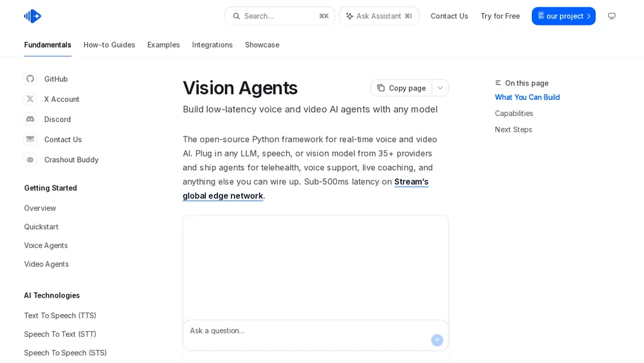Open the Overview sidebar page
Viewport: 644px width, 363px height.
pos(40,208)
